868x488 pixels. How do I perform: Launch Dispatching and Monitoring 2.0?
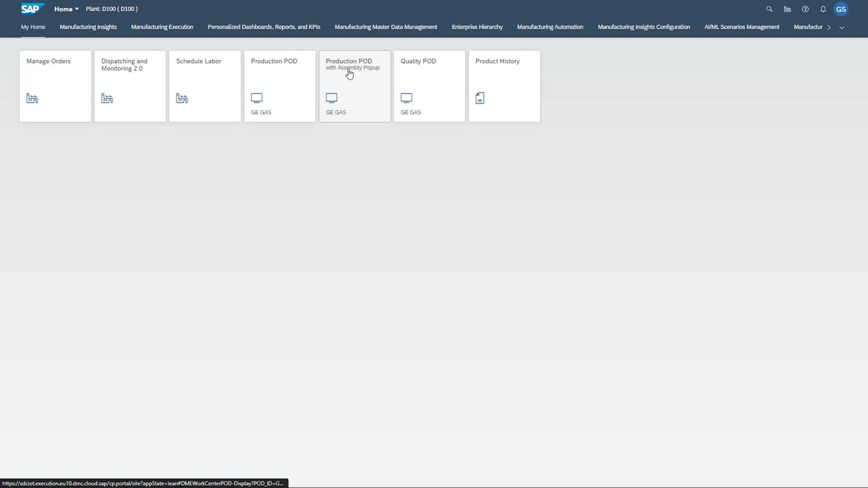click(x=129, y=85)
